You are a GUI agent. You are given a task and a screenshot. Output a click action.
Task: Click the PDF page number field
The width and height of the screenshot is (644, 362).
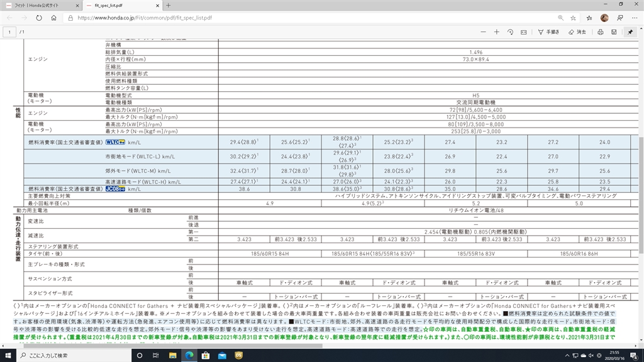(9, 32)
